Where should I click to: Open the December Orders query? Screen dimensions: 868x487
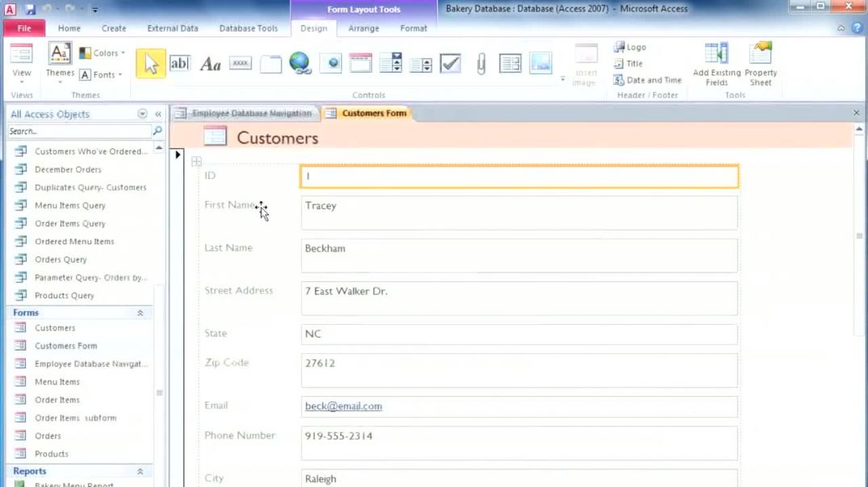[x=68, y=169]
